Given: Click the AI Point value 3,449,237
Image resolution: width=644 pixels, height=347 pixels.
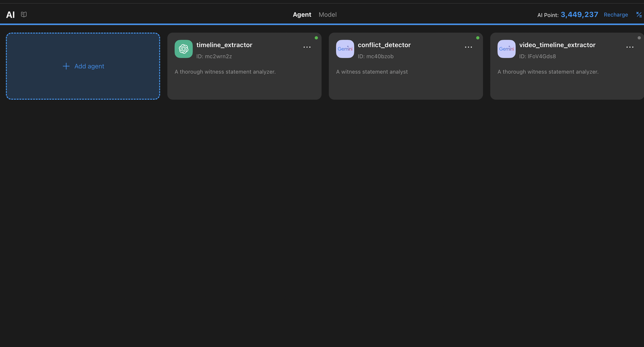Looking at the screenshot, I should [x=580, y=15].
